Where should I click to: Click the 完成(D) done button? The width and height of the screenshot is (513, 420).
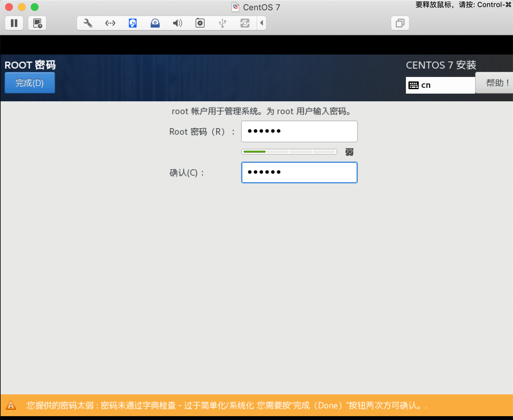click(x=30, y=83)
